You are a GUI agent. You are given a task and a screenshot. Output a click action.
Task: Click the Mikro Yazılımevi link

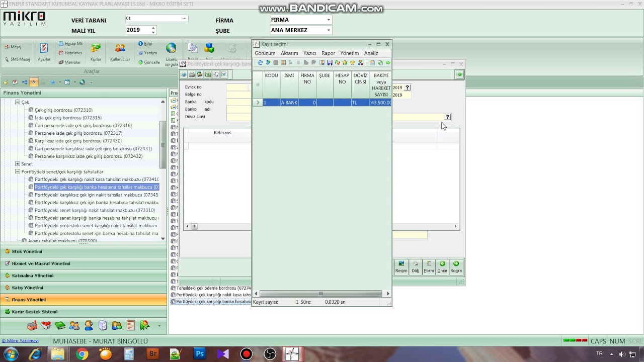pyautogui.click(x=20, y=341)
